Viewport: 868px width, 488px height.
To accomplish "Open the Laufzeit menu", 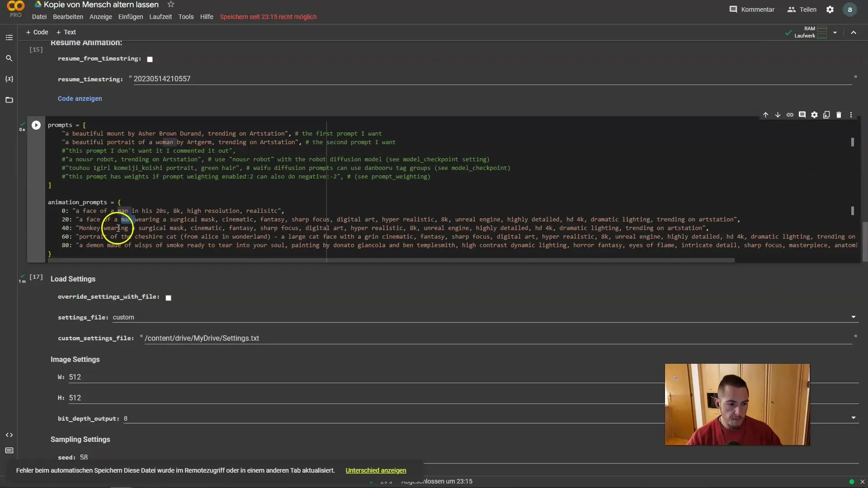I will (x=160, y=17).
